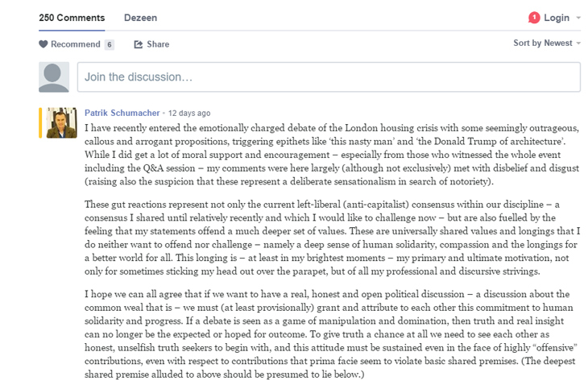Click the yellow featured bar beside the comment
Image resolution: width=588 pixels, height=389 pixels.
(40, 122)
